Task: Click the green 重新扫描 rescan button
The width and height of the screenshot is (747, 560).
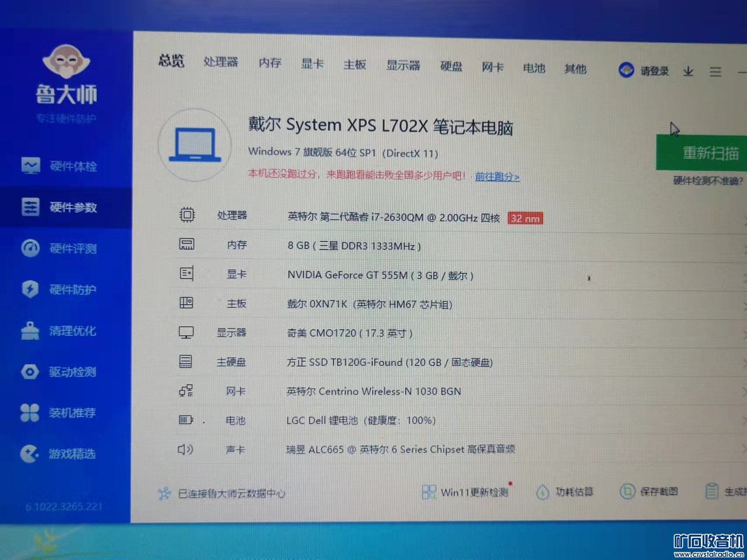Action: click(x=702, y=153)
